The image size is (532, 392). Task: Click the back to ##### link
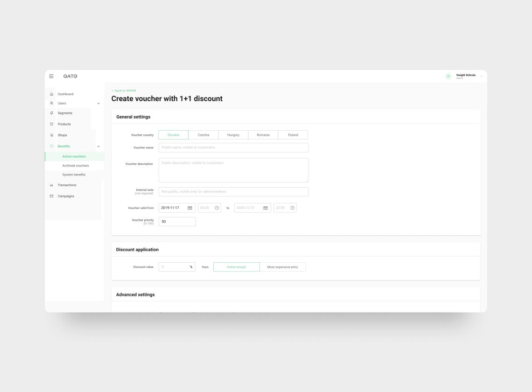coord(124,91)
